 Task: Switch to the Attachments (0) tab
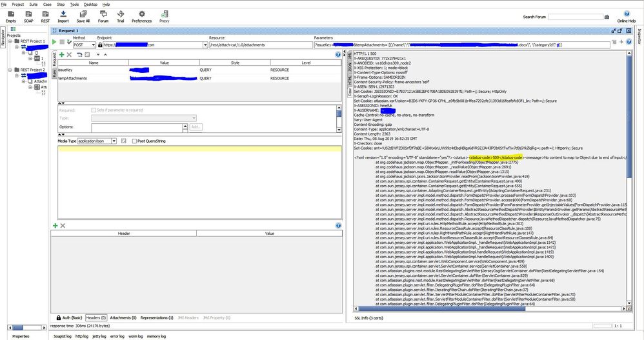click(x=123, y=317)
